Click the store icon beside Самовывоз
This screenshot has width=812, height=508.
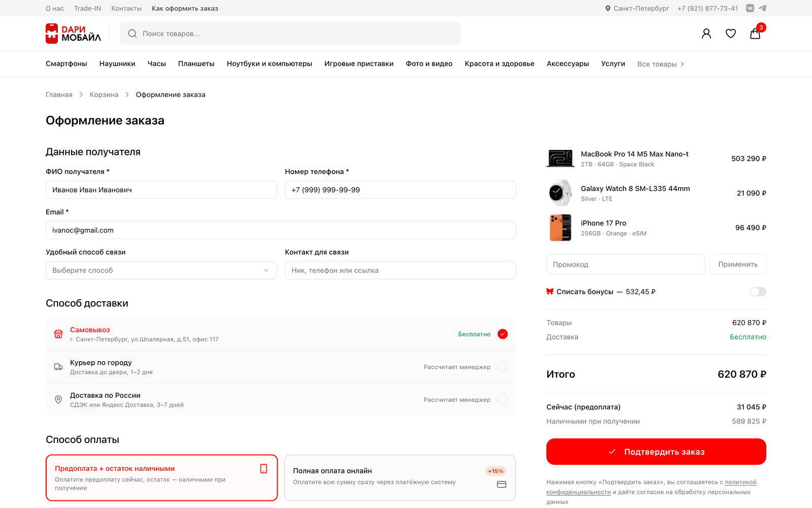[x=58, y=334]
